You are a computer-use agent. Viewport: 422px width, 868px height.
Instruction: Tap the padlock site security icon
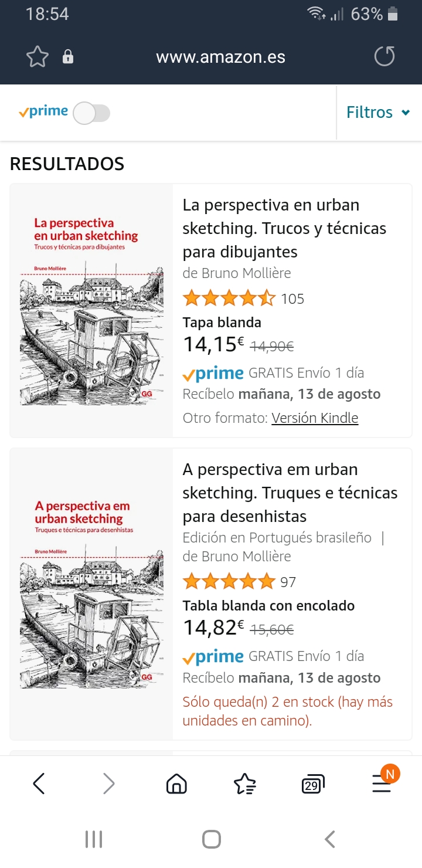click(x=68, y=57)
